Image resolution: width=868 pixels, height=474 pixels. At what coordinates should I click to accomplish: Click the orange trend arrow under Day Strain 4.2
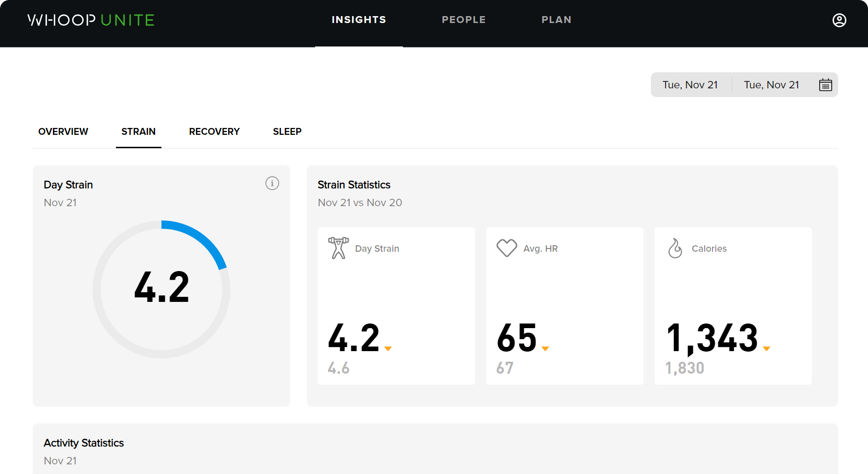388,348
